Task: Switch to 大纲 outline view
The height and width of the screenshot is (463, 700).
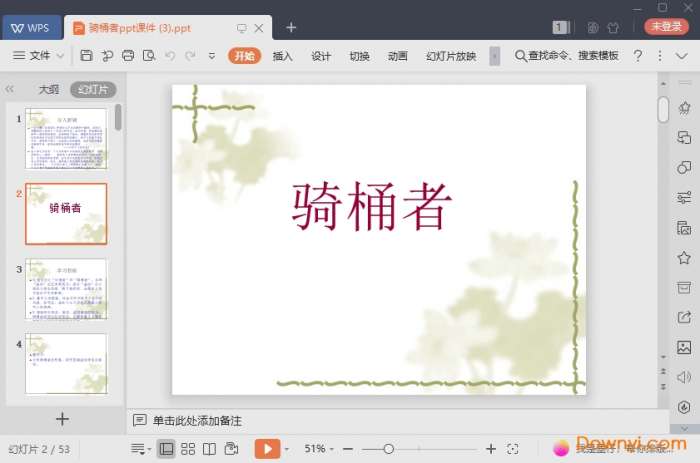Action: (x=49, y=89)
